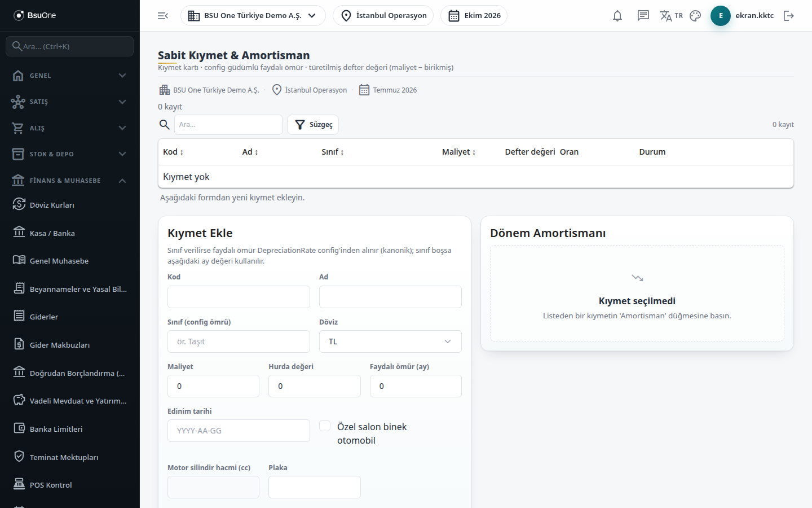The height and width of the screenshot is (508, 812).
Task: Open the BSU One Türkiye Demo A.Ş. company selector
Action: click(x=253, y=16)
